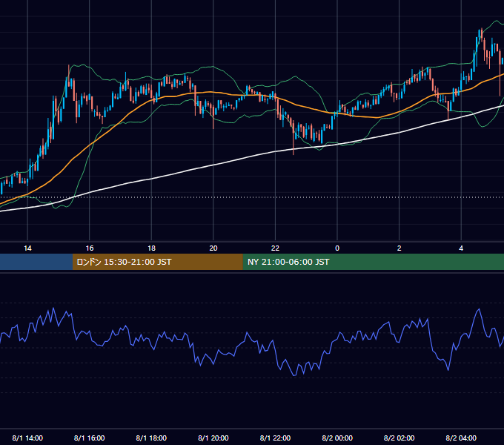The width and height of the screenshot is (504, 445).
Task: Click the ロンドン 15:30-21:00 JST session bar
Action: click(x=157, y=262)
